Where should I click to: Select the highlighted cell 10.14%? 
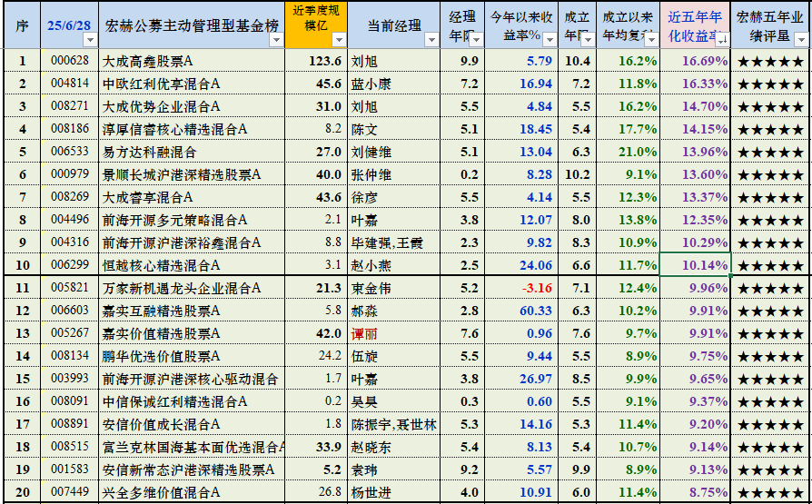695,265
